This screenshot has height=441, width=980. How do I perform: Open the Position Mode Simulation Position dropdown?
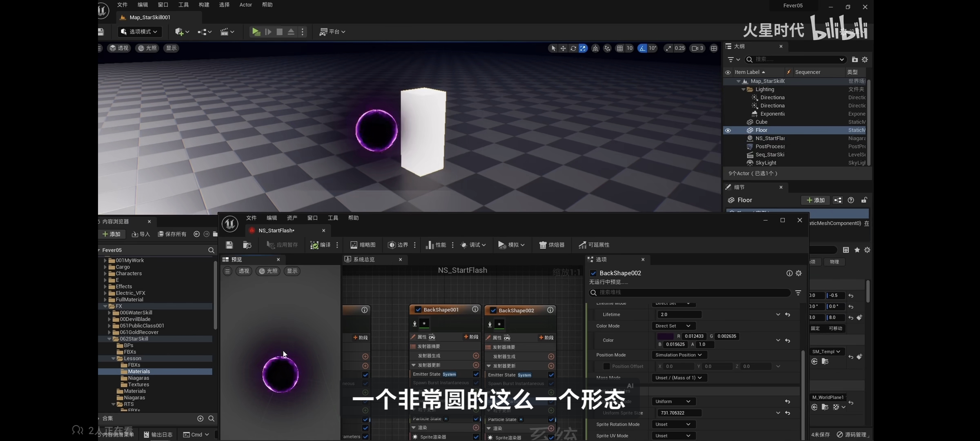(679, 355)
